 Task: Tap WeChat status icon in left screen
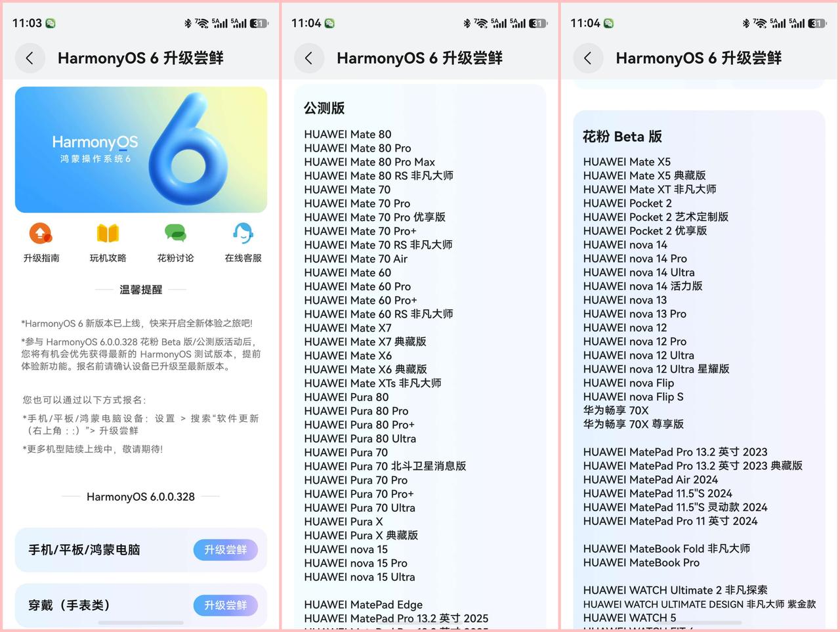click(x=51, y=23)
